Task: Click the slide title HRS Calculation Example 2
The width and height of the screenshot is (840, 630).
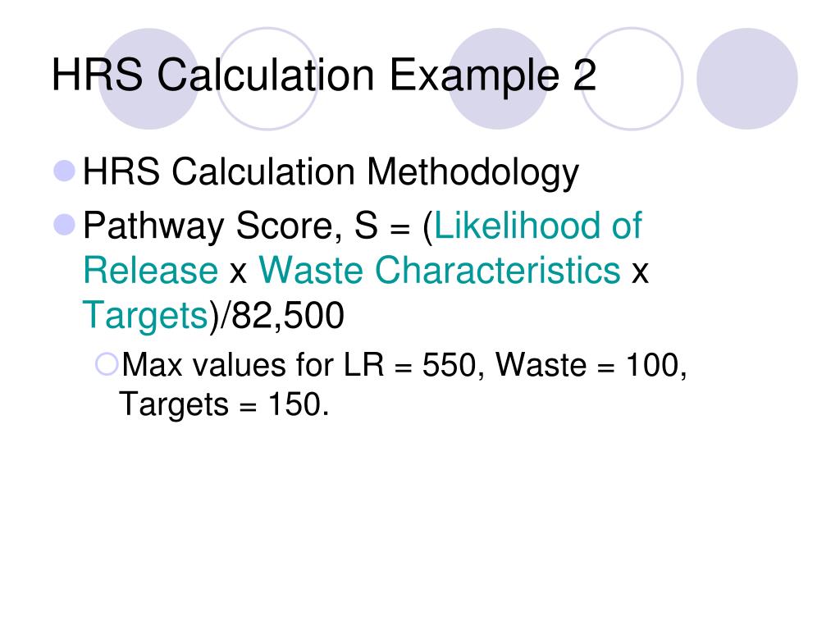Action: [323, 75]
